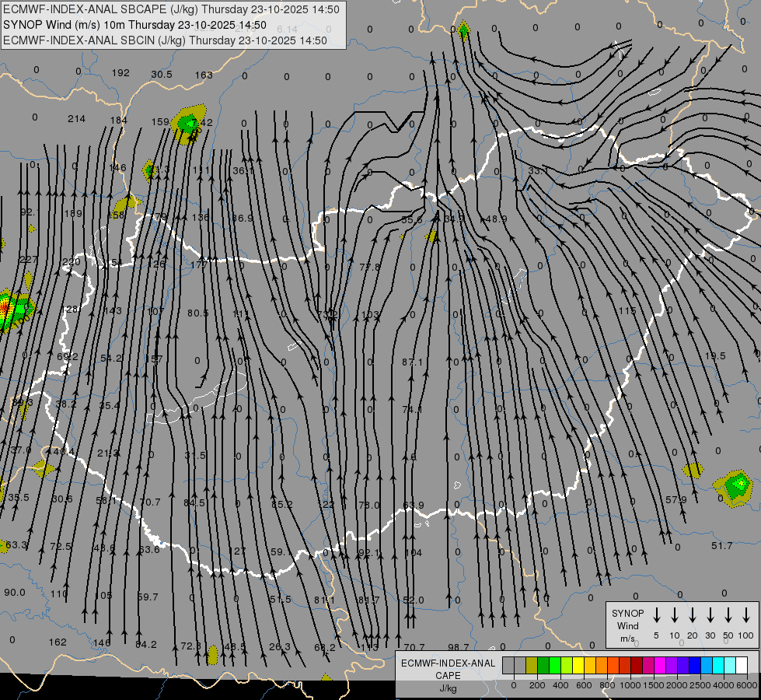The height and width of the screenshot is (700, 761).
Task: Click the map value 80.5
Action: click(198, 313)
